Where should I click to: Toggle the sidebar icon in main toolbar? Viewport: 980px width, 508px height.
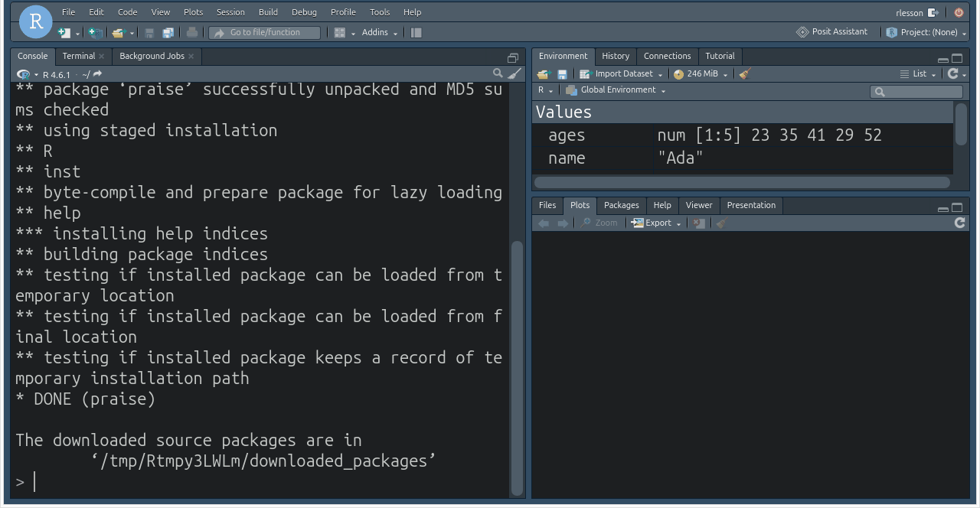(416, 33)
